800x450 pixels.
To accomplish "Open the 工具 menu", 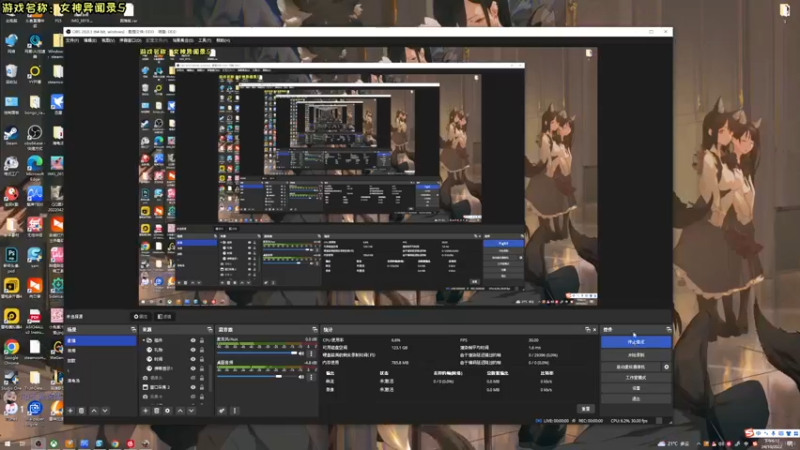I will (205, 40).
